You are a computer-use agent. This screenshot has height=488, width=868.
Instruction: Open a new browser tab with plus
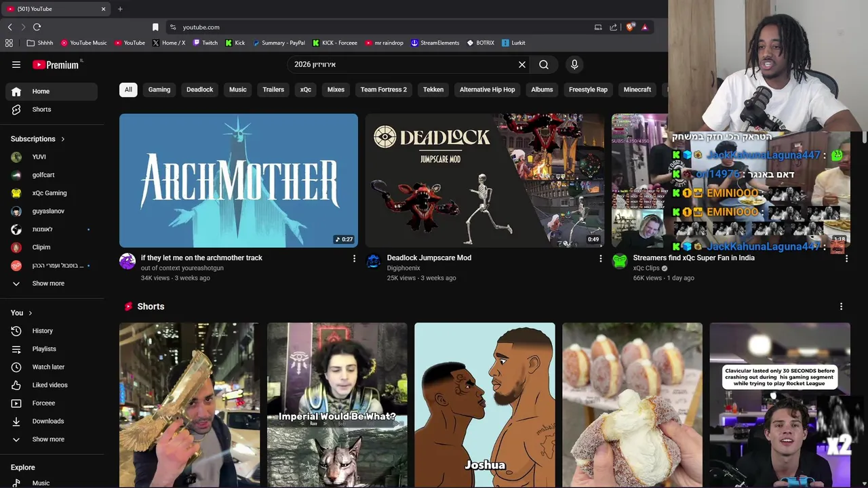click(120, 9)
